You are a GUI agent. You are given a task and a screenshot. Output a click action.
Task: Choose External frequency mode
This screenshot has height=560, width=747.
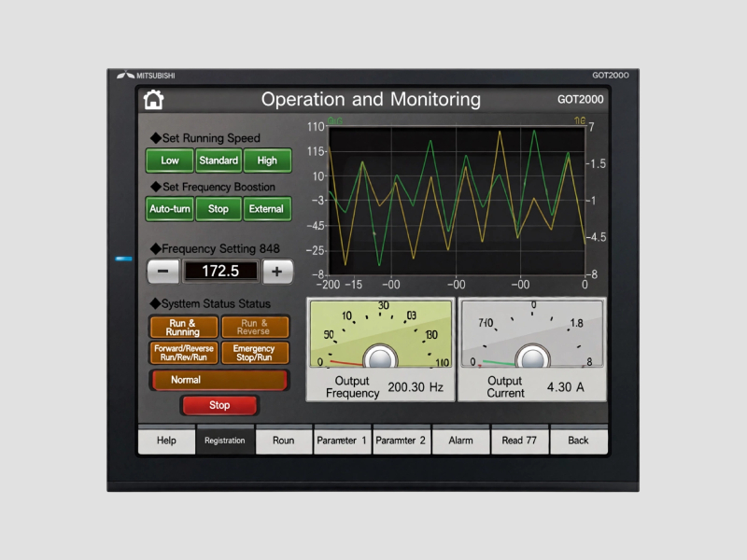point(267,209)
